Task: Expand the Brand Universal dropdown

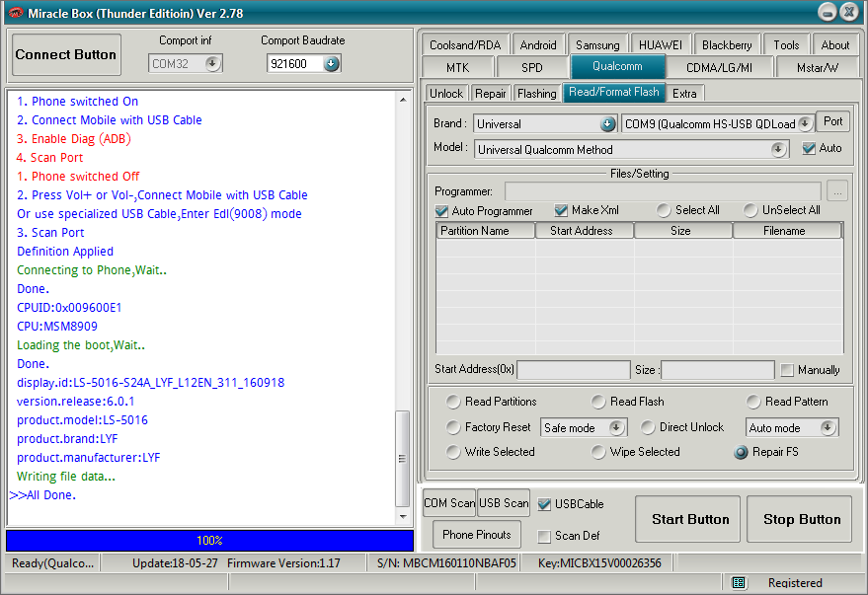Action: [608, 124]
